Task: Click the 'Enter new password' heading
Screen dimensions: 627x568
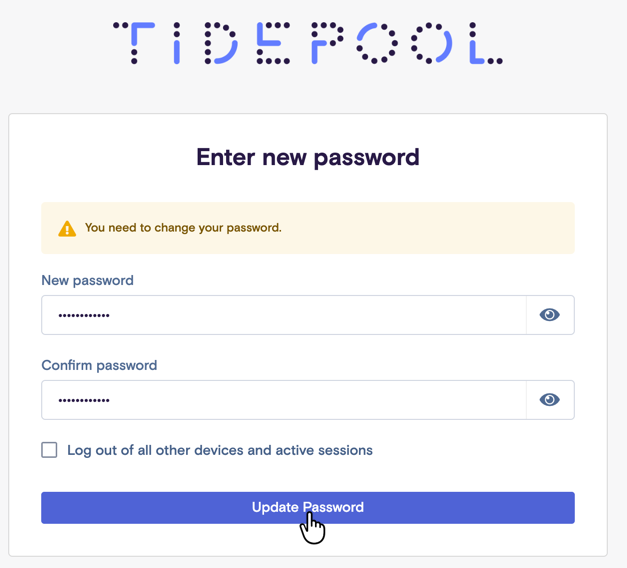Action: point(308,157)
